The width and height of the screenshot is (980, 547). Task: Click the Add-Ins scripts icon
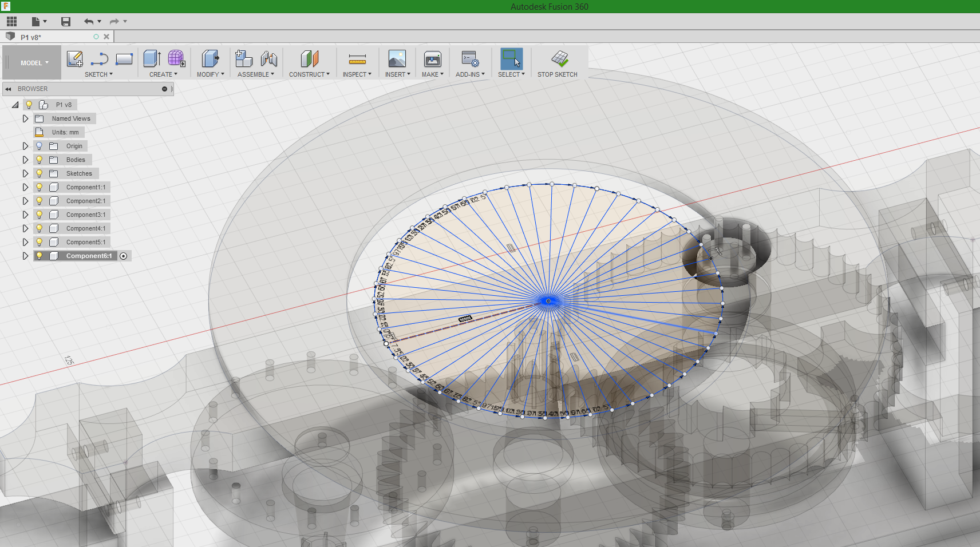tap(470, 59)
